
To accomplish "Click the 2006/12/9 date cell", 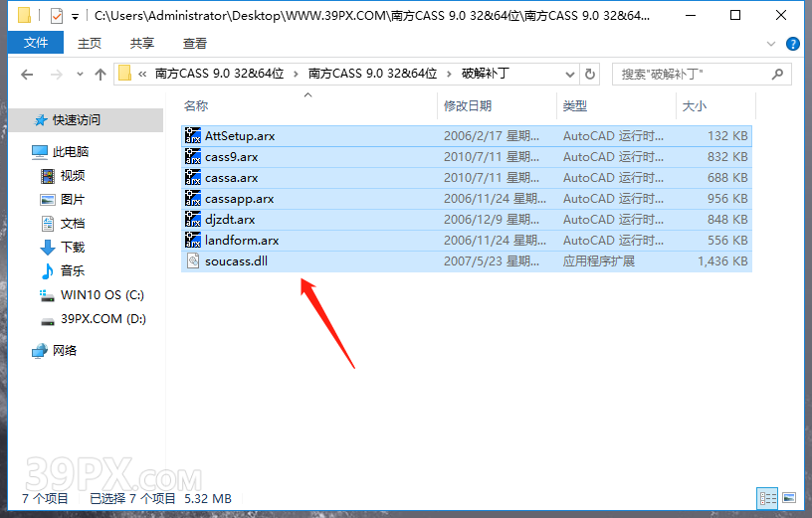I will click(x=492, y=220).
